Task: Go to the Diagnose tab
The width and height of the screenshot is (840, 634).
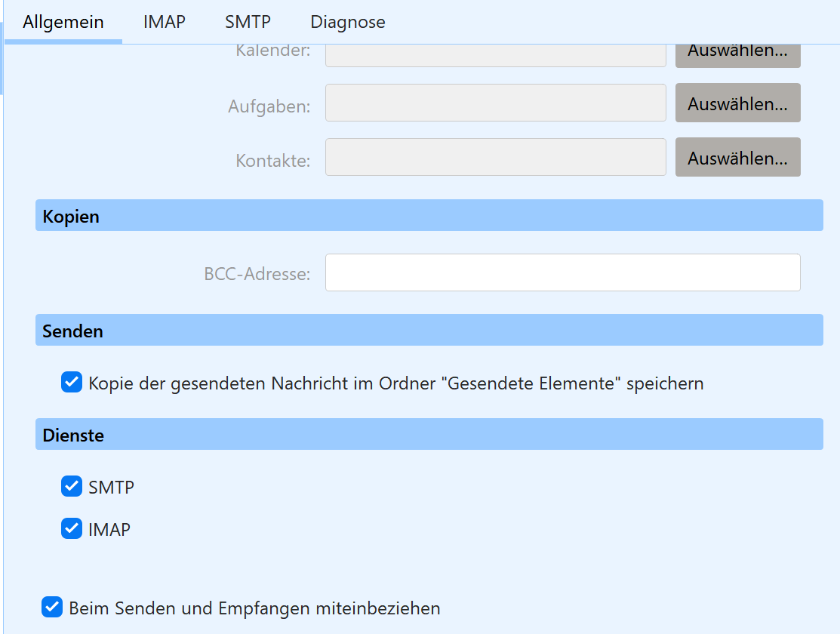Action: (347, 22)
